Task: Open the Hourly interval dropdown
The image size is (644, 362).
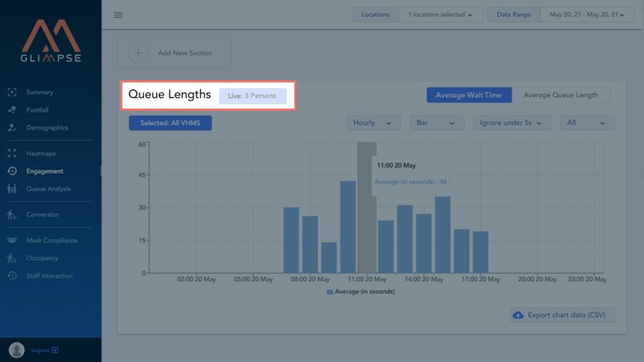Action: pos(373,123)
